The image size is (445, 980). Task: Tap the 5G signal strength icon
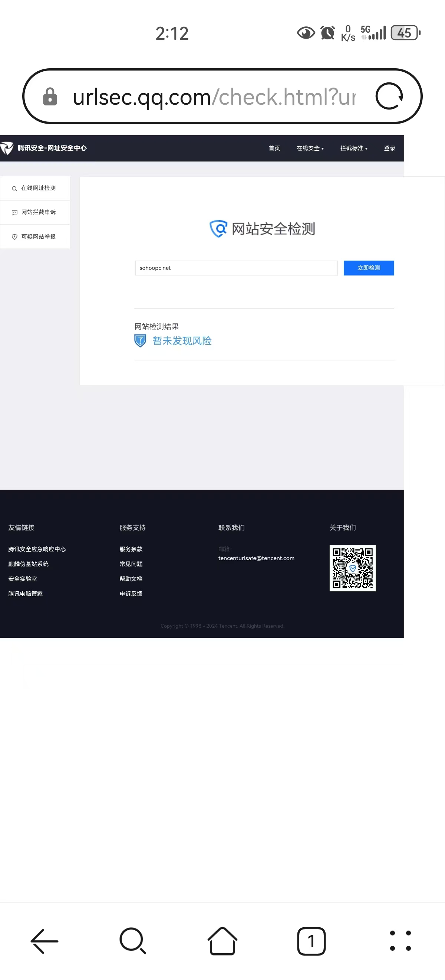tap(373, 33)
